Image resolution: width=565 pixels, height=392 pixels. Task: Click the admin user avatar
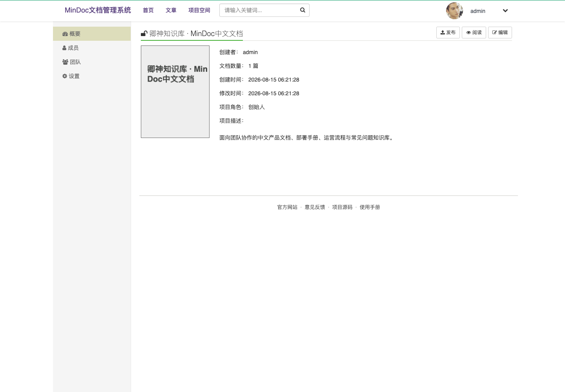454,11
